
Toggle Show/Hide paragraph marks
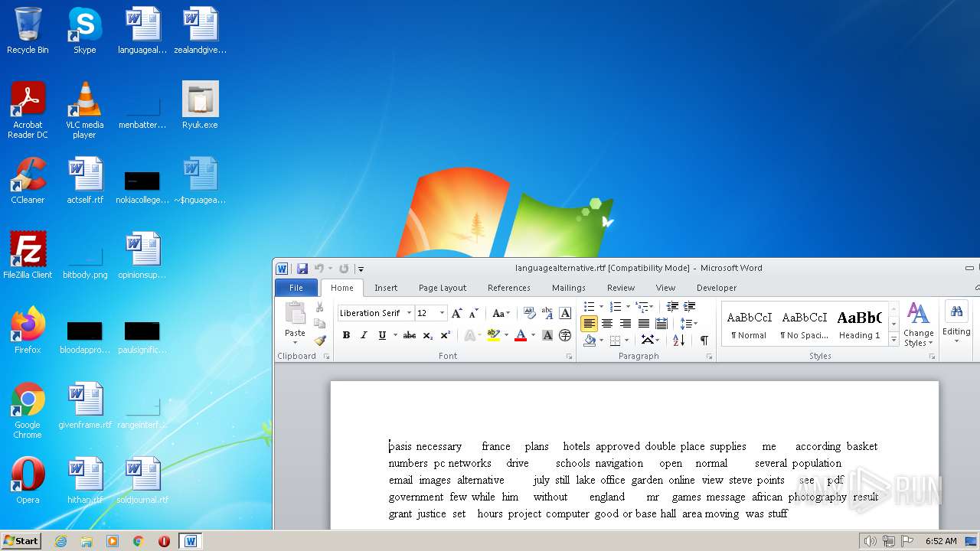tap(704, 340)
